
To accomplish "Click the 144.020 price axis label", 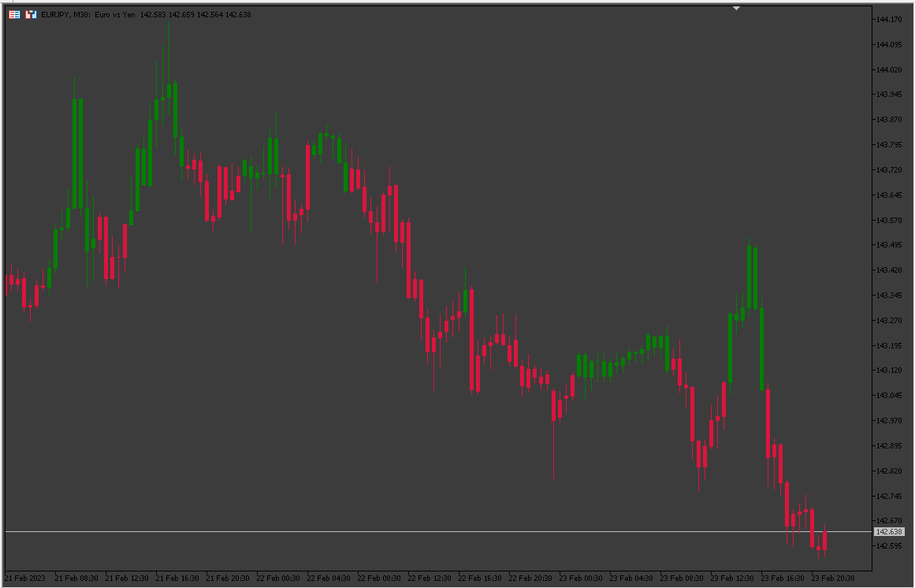I will 889,70.
